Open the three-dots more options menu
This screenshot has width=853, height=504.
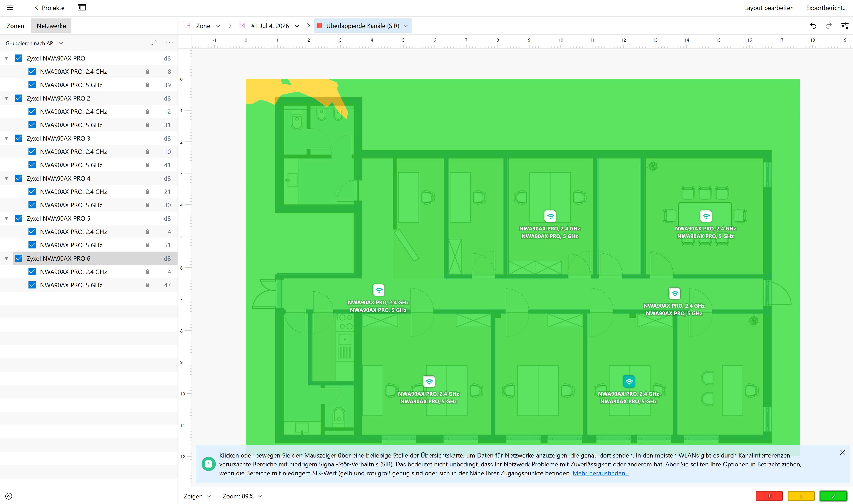click(170, 43)
